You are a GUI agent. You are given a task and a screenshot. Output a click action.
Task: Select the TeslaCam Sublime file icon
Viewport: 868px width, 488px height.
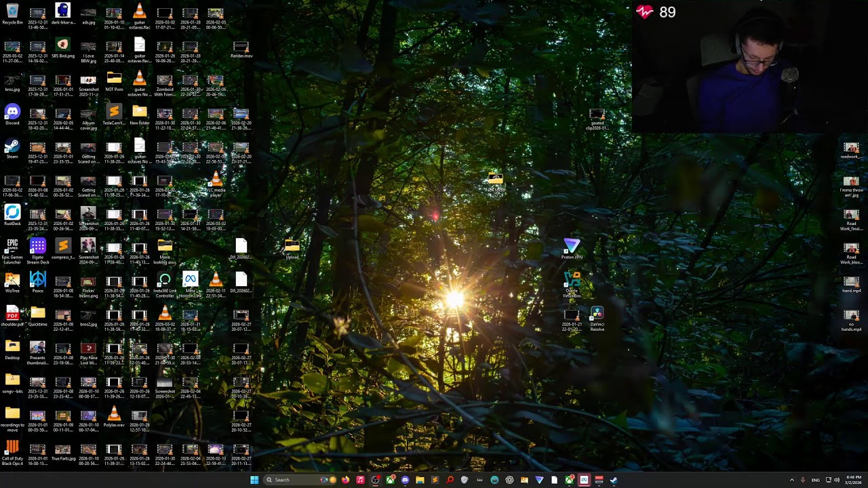point(114,115)
